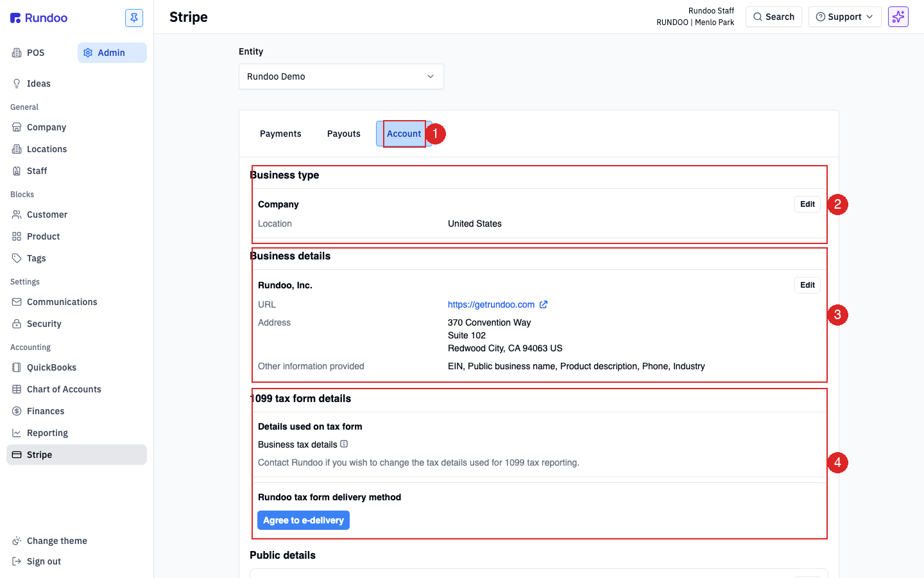Click the Customer people icon
The height and width of the screenshot is (578, 924).
coord(17,215)
